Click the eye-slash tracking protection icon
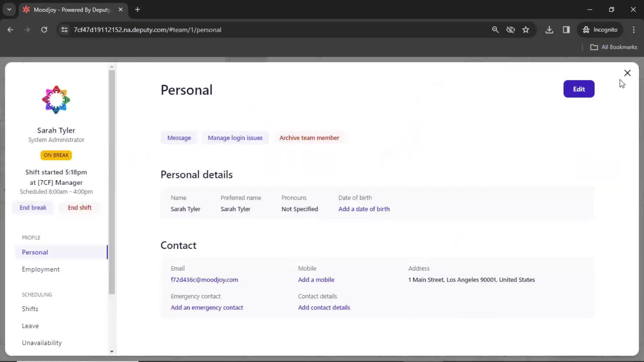644x362 pixels. tap(511, 30)
